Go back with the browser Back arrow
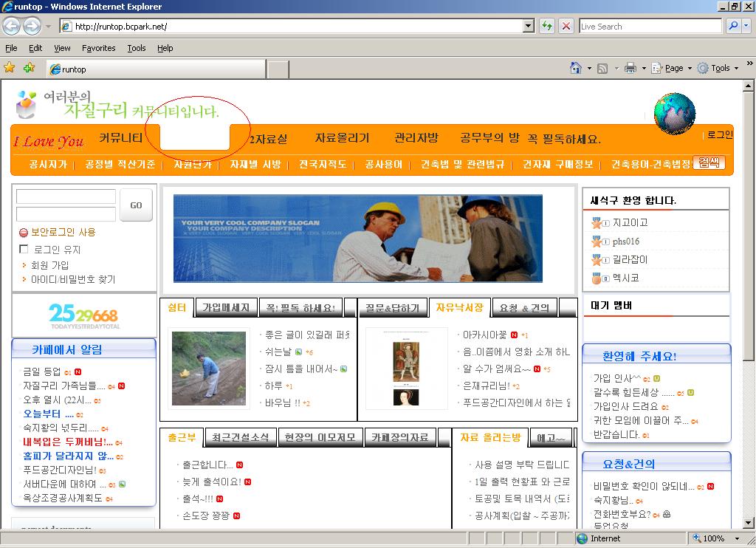The width and height of the screenshot is (756, 548). tap(12, 26)
